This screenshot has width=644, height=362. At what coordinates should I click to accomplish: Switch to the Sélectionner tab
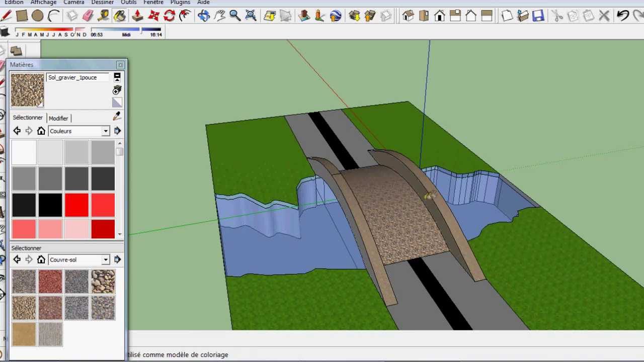coord(28,118)
